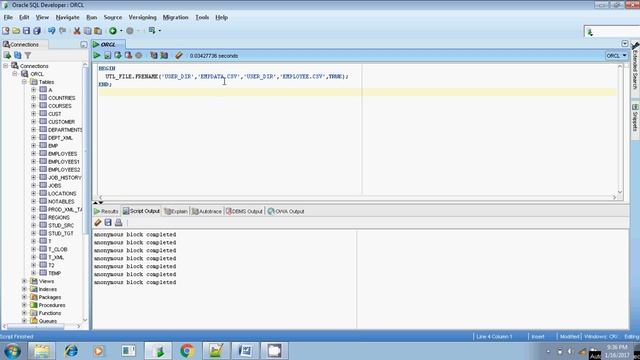
Task: Expand the EMPLOYEES table node
Action: click(x=33, y=153)
